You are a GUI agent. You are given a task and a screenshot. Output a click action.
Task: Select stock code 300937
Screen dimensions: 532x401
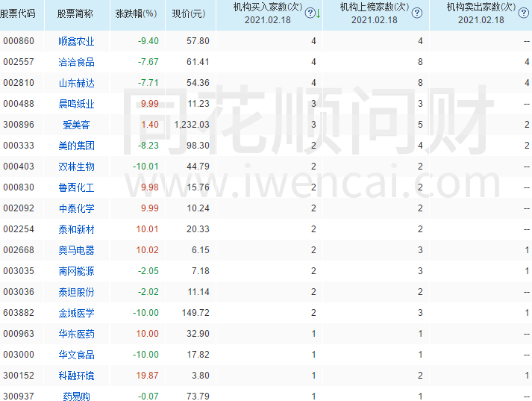point(19,397)
